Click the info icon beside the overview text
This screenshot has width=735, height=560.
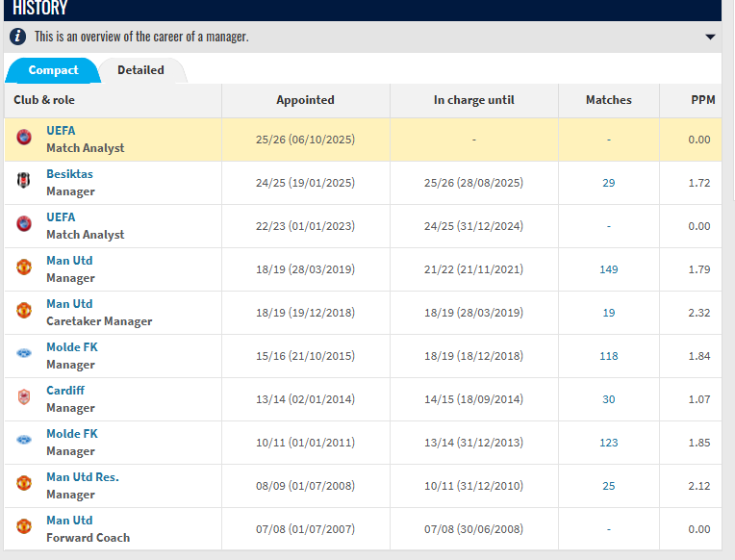tap(18, 37)
